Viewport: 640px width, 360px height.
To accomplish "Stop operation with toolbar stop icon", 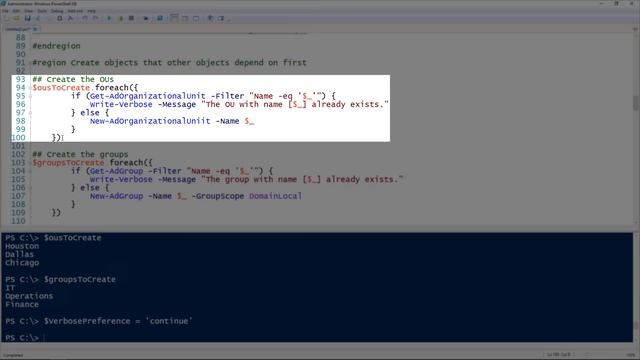I will [x=131, y=18].
